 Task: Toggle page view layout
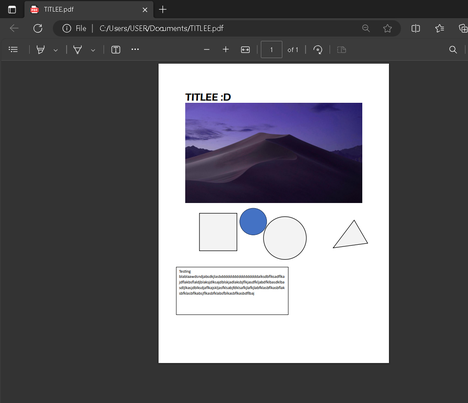(116, 50)
